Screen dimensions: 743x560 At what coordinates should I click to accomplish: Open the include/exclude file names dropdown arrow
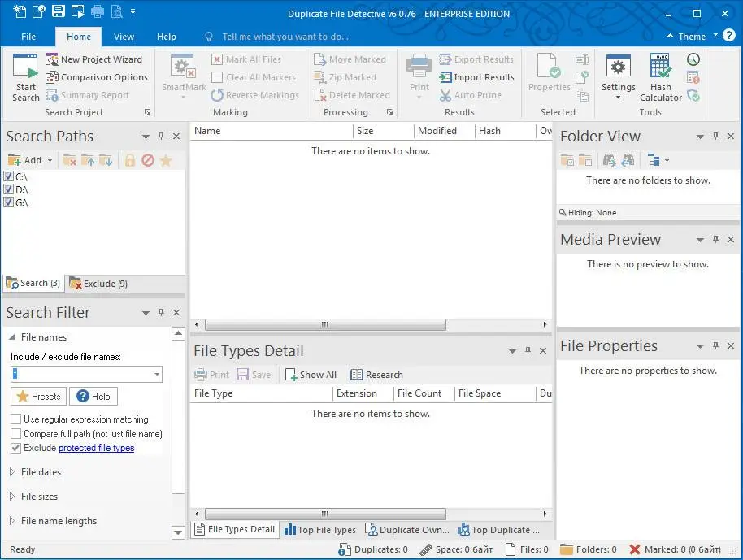(157, 374)
